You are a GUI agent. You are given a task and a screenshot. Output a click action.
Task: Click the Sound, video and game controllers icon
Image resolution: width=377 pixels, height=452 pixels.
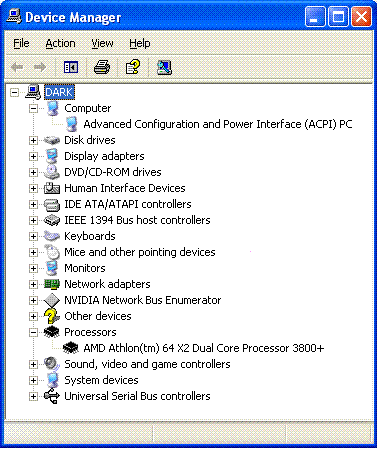tap(52, 364)
